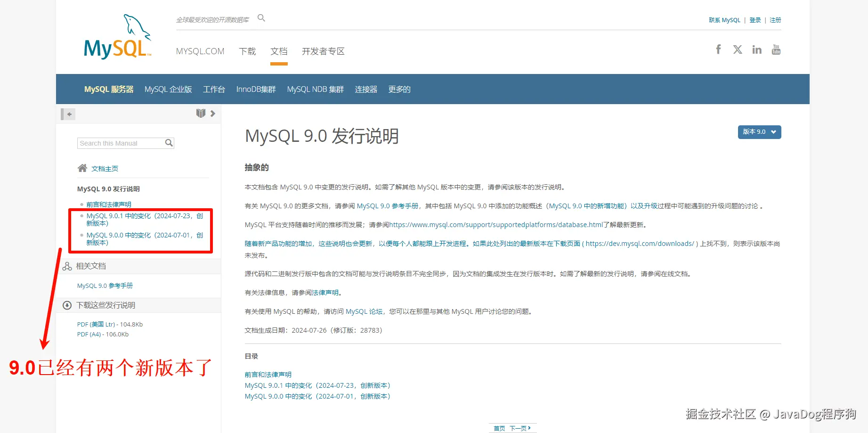Submit manual search with magnifier icon
The height and width of the screenshot is (433, 868).
point(169,143)
